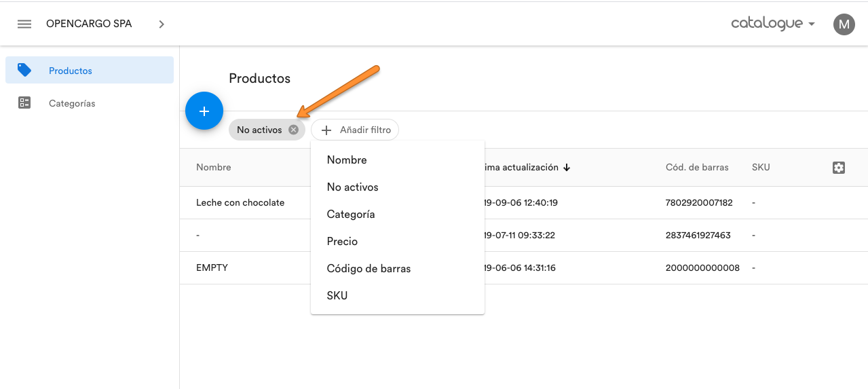Click the M user avatar

pyautogui.click(x=844, y=24)
